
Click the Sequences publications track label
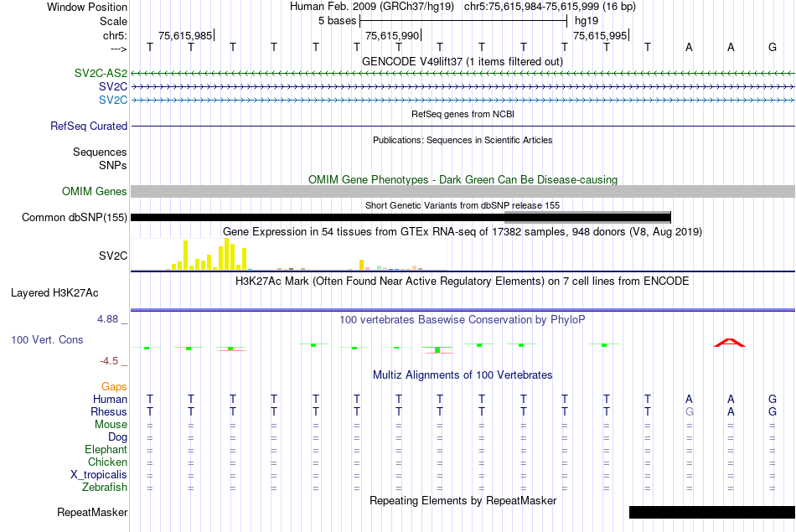100,152
